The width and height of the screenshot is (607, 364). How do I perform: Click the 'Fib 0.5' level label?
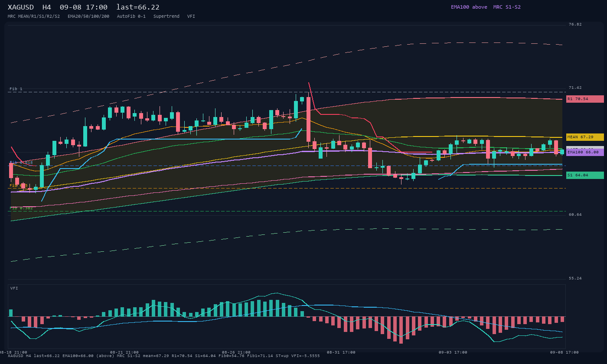(19, 185)
